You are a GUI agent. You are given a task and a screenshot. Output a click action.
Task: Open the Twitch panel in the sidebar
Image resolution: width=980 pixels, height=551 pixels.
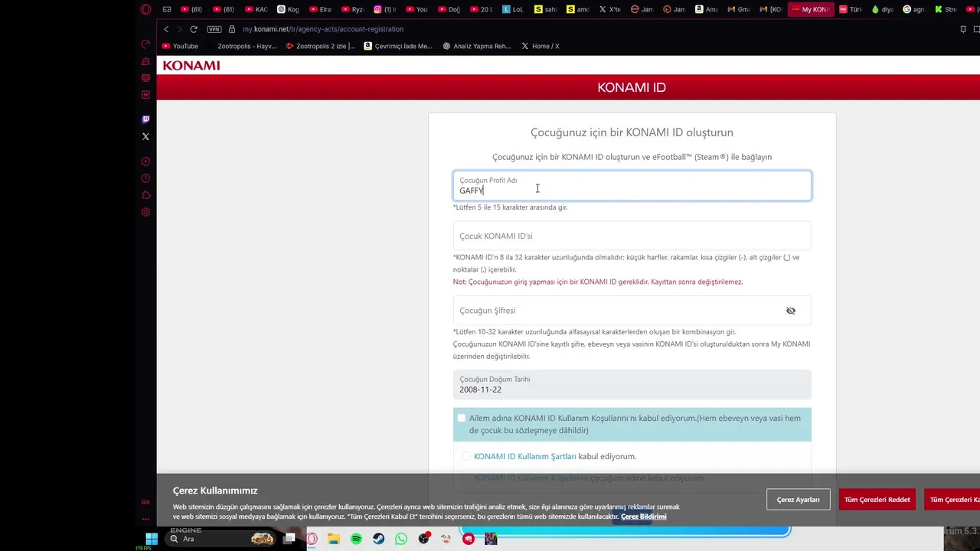pos(145,119)
